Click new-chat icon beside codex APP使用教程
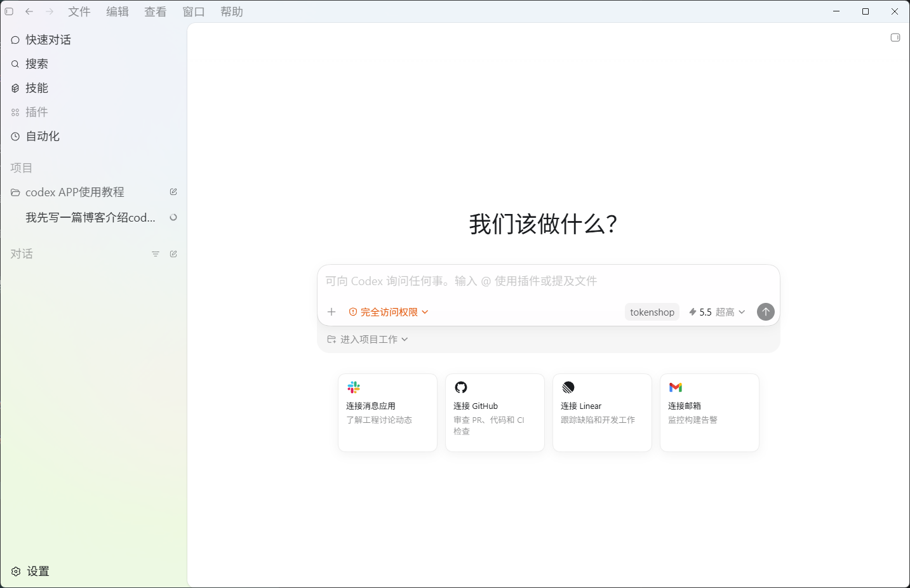The width and height of the screenshot is (910, 588). 173,192
